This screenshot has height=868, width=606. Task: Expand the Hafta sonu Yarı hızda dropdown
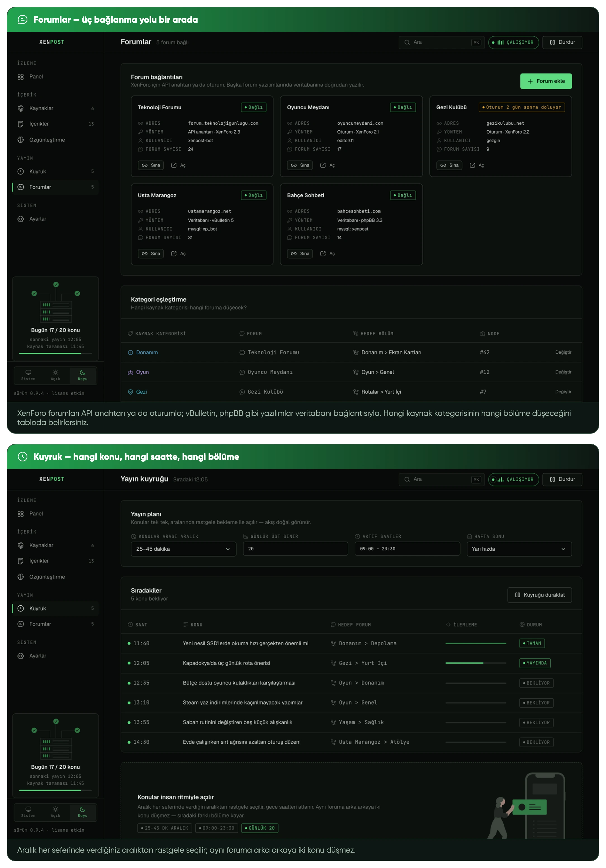click(x=519, y=549)
